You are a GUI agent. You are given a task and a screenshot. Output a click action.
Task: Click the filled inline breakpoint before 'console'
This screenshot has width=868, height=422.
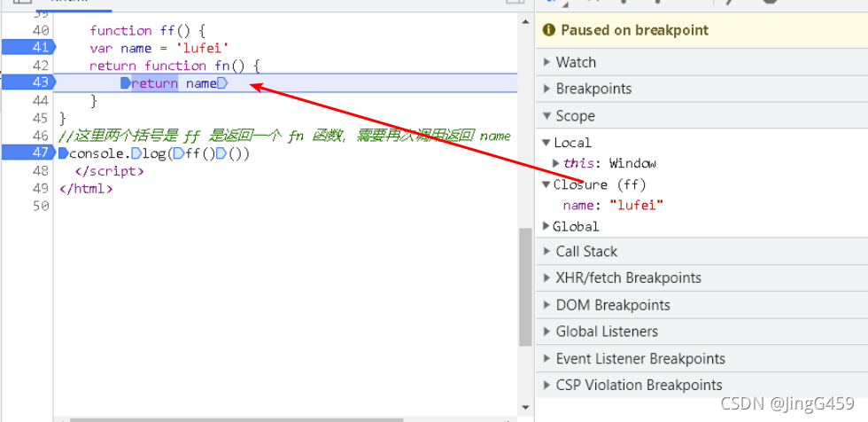(64, 154)
